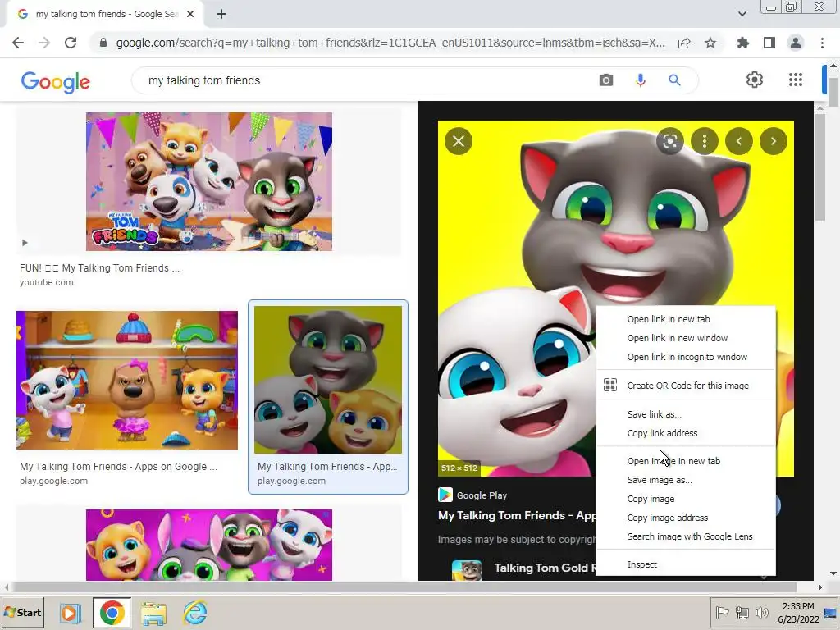Select Open link in new tab
The height and width of the screenshot is (630, 840).
[x=686, y=319]
